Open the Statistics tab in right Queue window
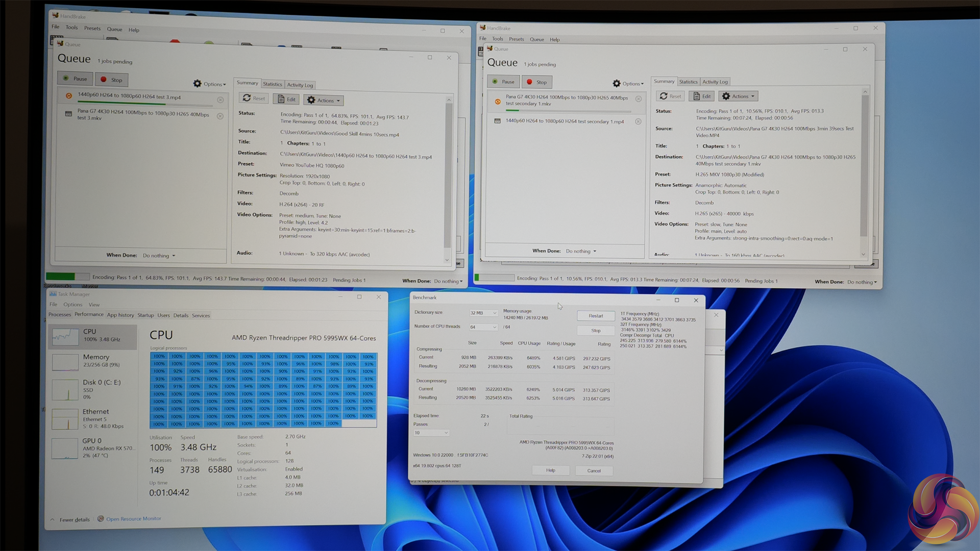This screenshot has height=551, width=980. click(x=688, y=82)
